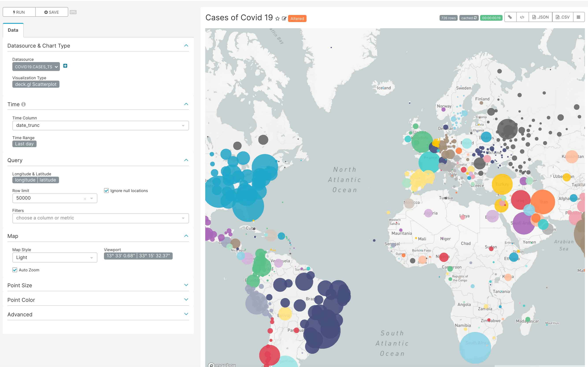Copy the short link via chain icon
The width and height of the screenshot is (588, 367).
click(x=510, y=17)
